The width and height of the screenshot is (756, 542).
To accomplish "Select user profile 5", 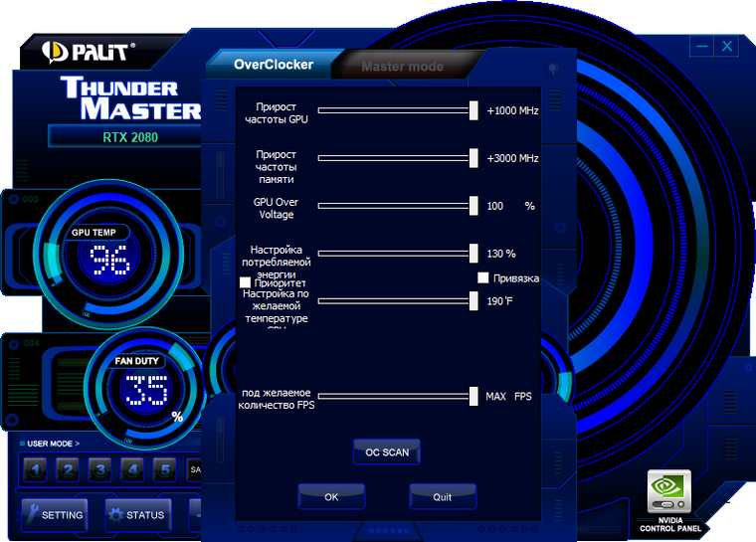I will pos(165,469).
